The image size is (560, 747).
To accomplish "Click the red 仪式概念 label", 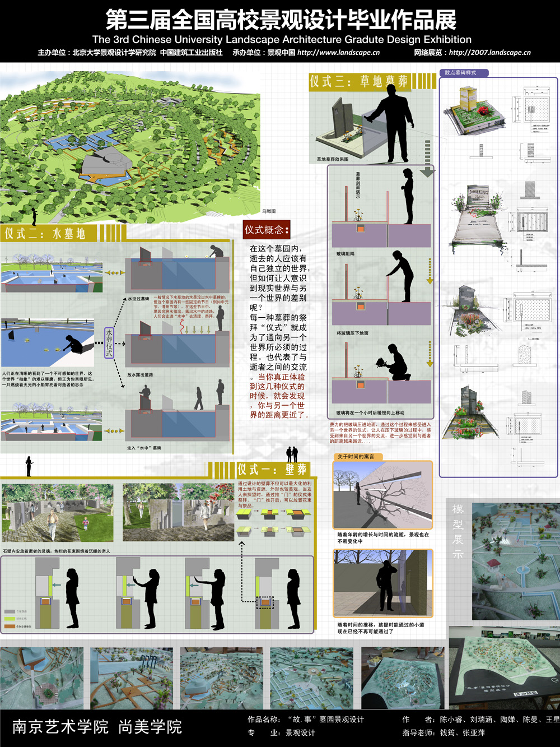I will [267, 229].
